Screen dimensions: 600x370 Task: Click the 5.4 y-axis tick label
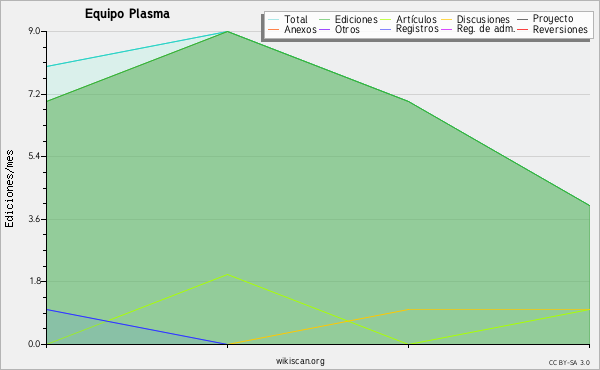click(34, 156)
